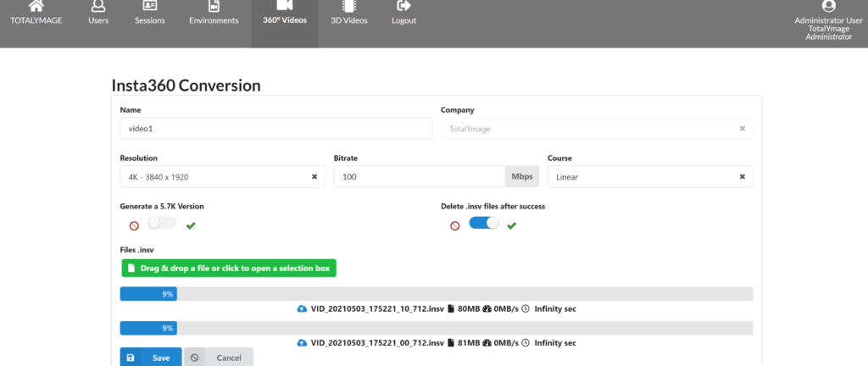Open the Environments menu item
Screen dimensions: 868x366
[214, 20]
